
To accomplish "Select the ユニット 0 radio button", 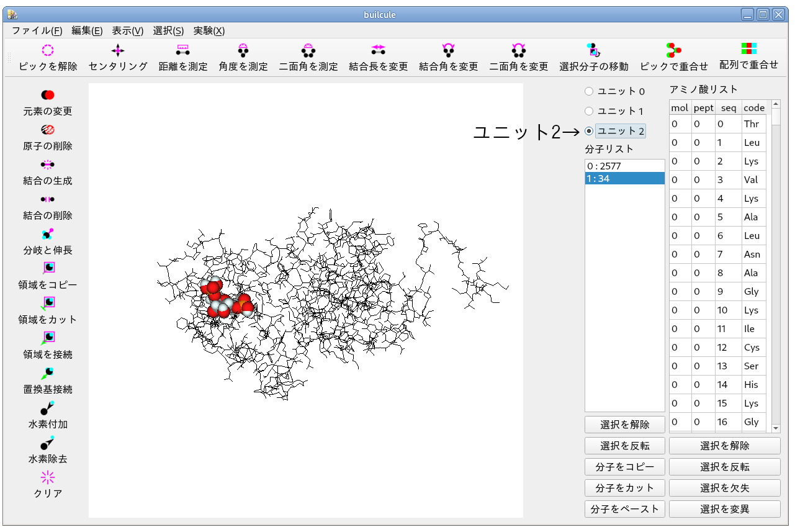I will point(589,91).
